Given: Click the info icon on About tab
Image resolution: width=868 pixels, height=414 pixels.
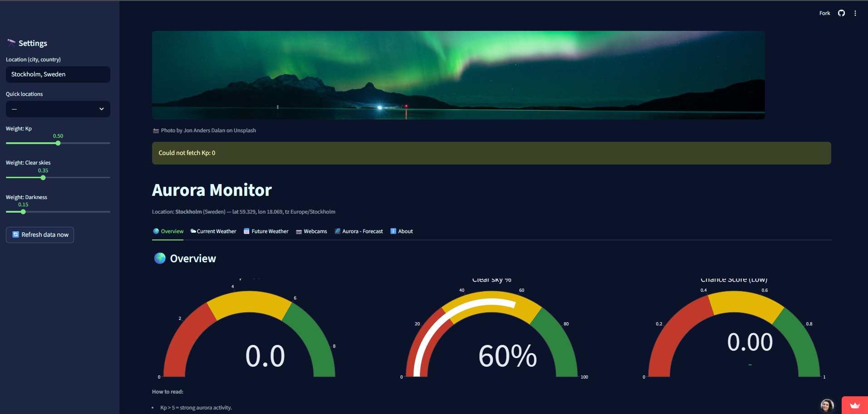Looking at the screenshot, I should coord(393,231).
